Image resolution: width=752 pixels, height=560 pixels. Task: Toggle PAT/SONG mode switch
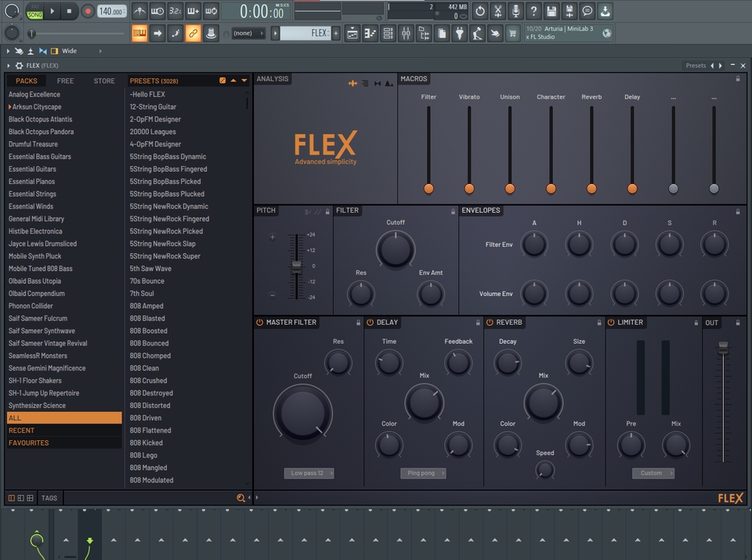34,10
